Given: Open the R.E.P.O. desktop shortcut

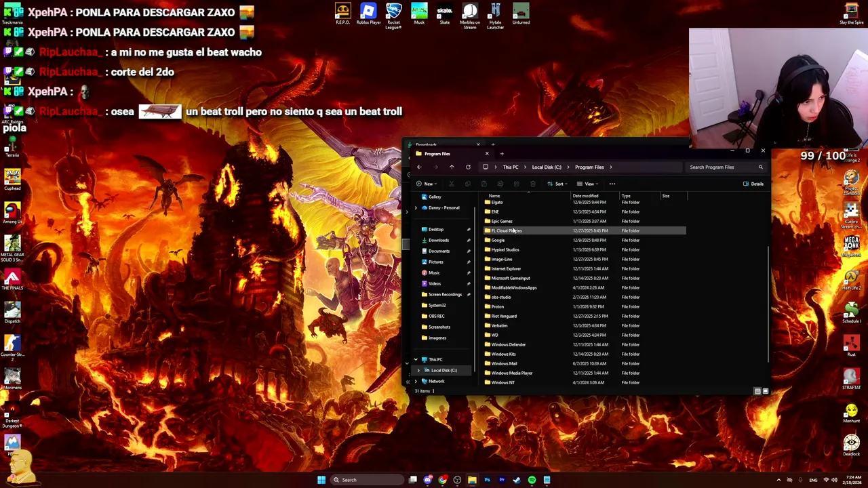Looking at the screenshot, I should (x=342, y=14).
